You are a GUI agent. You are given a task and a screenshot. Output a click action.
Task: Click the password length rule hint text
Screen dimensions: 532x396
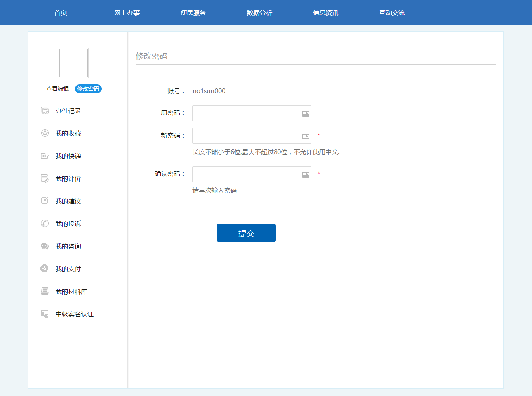[x=266, y=152]
